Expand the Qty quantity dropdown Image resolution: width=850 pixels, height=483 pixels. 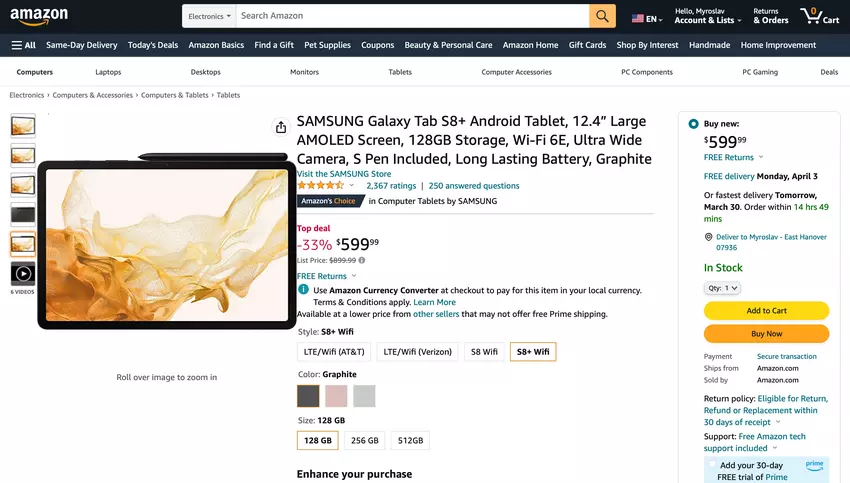[722, 288]
